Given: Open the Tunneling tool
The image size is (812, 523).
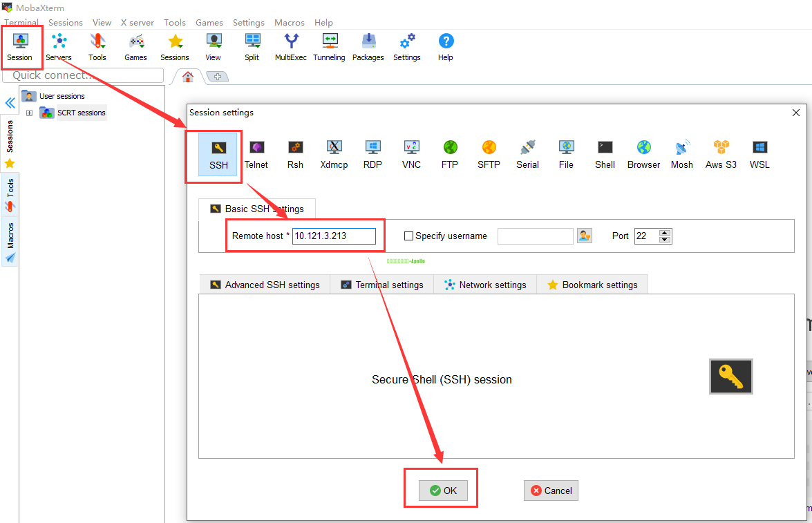Looking at the screenshot, I should (x=329, y=47).
